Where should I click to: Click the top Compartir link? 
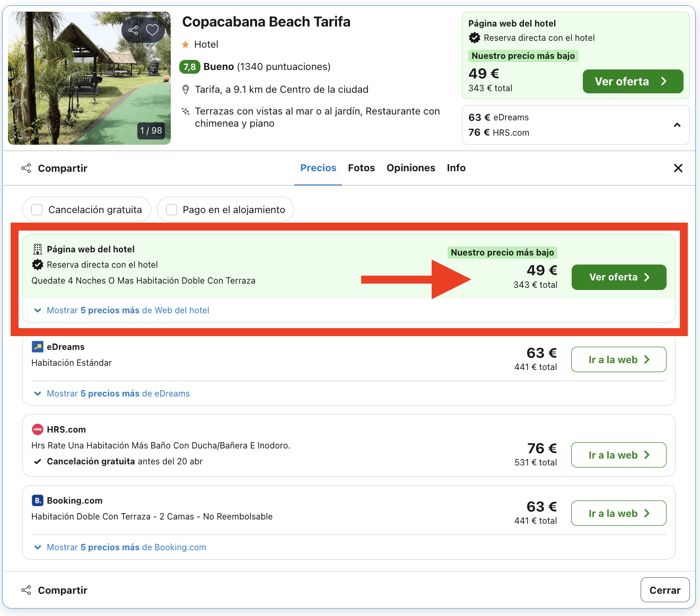pos(63,168)
